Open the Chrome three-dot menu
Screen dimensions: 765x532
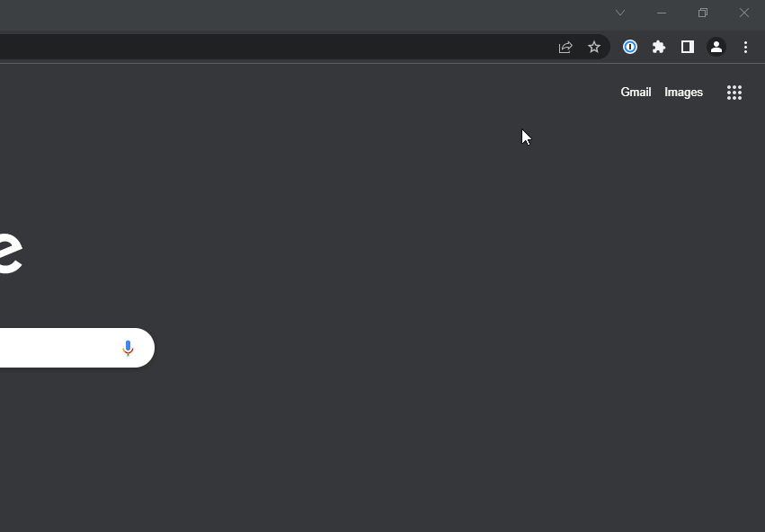click(x=745, y=48)
